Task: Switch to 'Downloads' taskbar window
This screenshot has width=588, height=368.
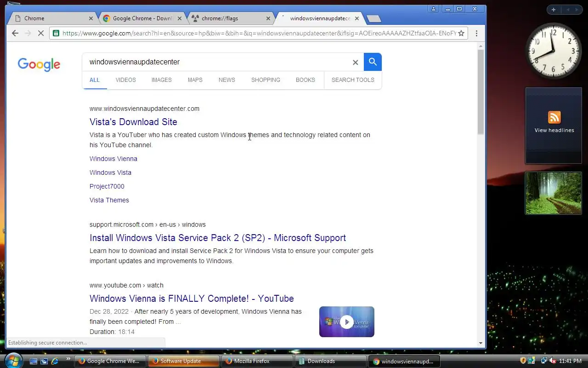Action: [x=330, y=361]
